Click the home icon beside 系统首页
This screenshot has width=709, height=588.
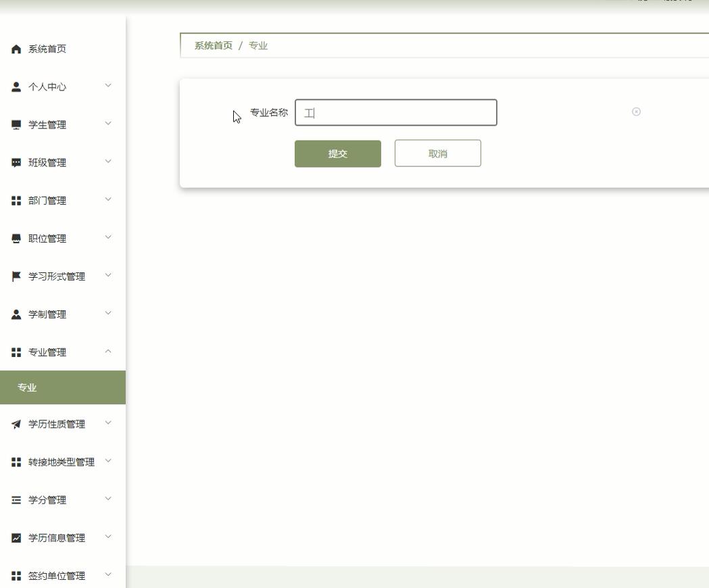tap(16, 49)
